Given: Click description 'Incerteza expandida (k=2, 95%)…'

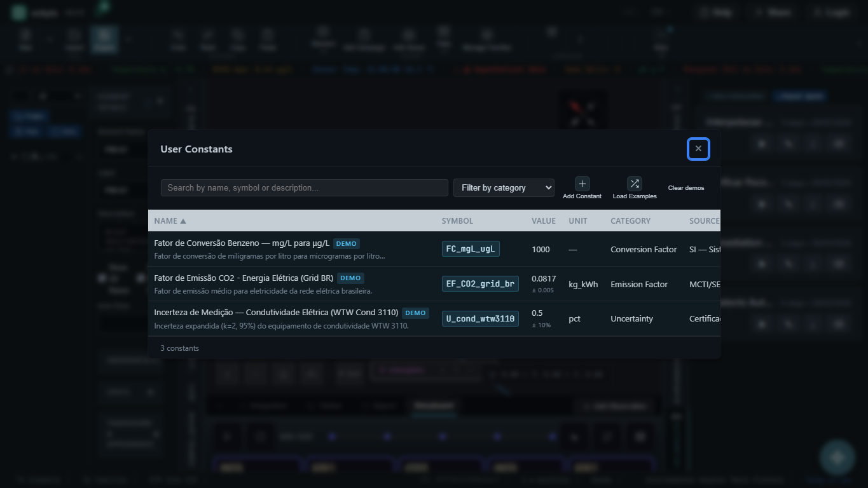Looking at the screenshot, I should pos(281,325).
